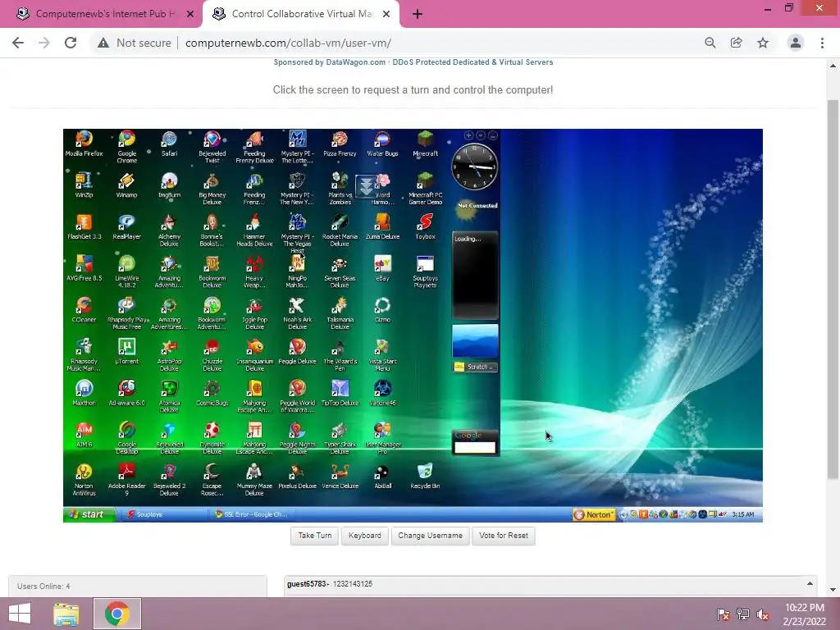Open the Mummy Maze Deluxe icon
Image resolution: width=840 pixels, height=630 pixels.
254,479
